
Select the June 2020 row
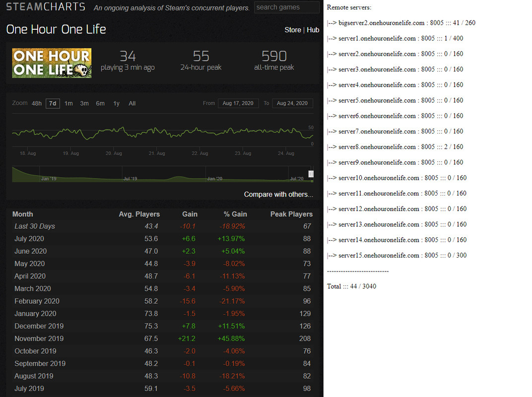coord(162,252)
